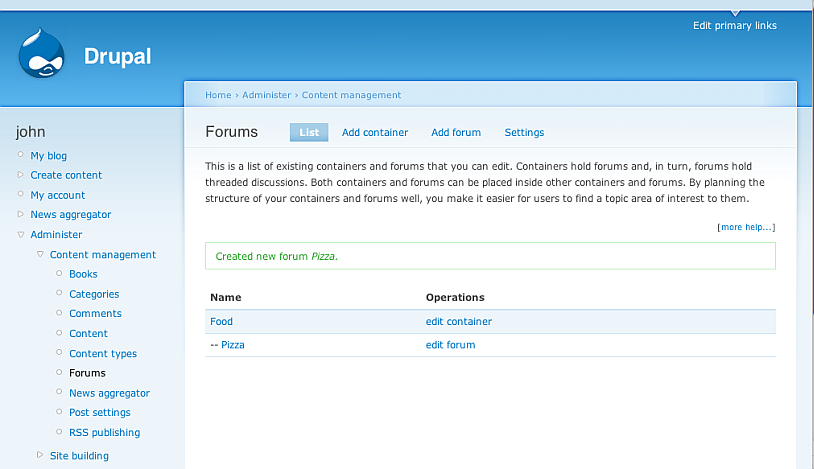Click edit container for Food
This screenshot has width=814, height=469.
point(458,321)
